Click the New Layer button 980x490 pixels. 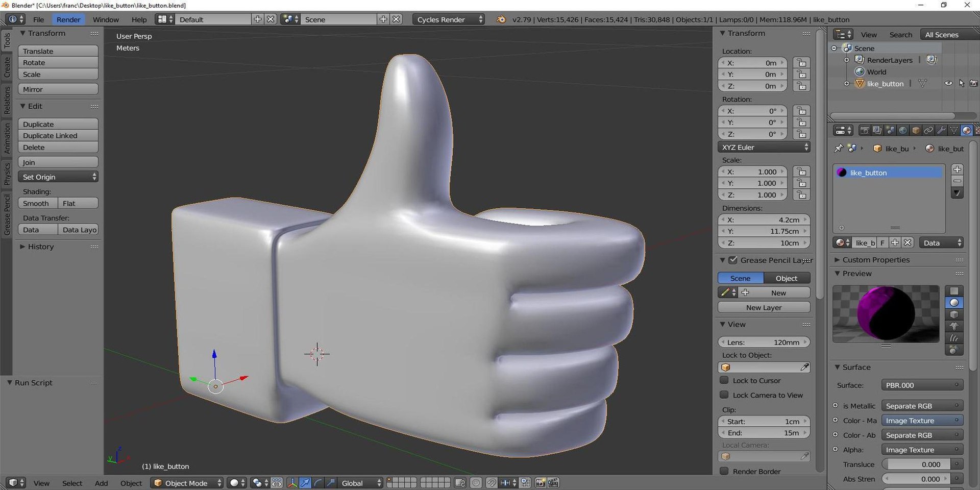pyautogui.click(x=764, y=308)
